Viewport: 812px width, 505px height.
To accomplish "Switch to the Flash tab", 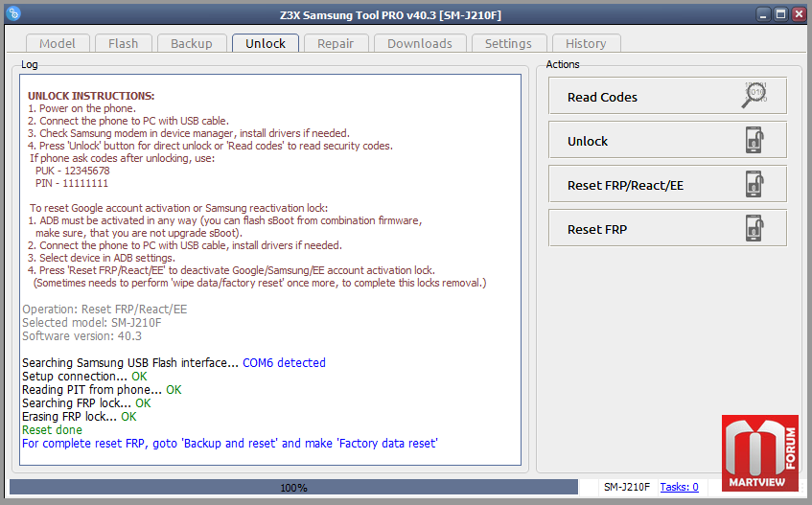I will tap(124, 43).
